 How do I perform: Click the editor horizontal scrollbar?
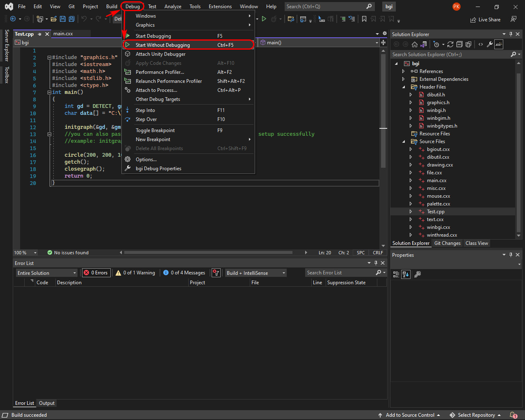point(208,253)
